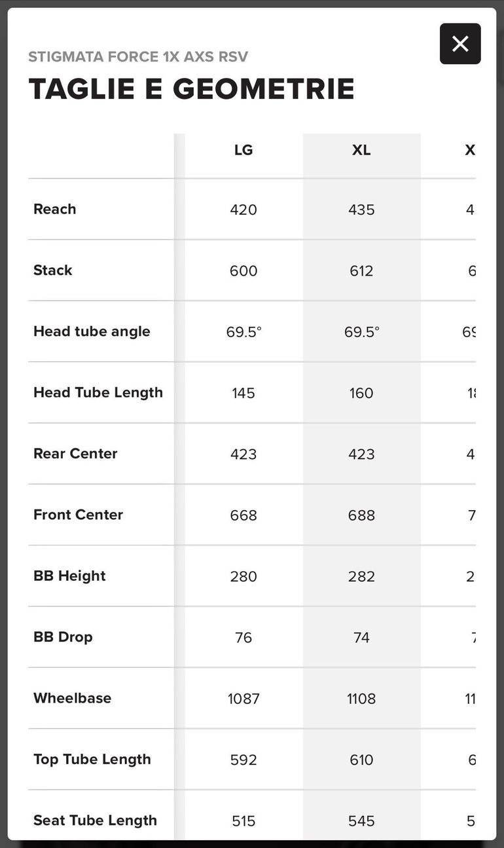Click the Rear Center row label
The height and width of the screenshot is (848, 504).
(x=75, y=453)
